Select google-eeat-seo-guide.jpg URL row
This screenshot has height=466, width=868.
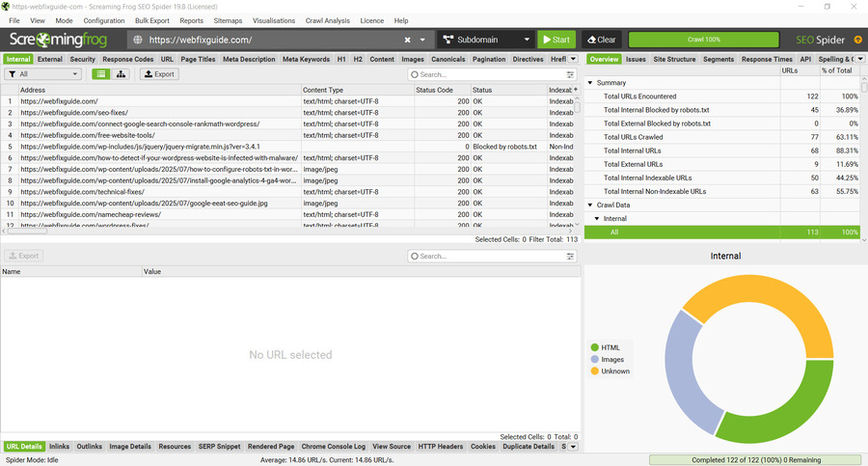coord(287,203)
